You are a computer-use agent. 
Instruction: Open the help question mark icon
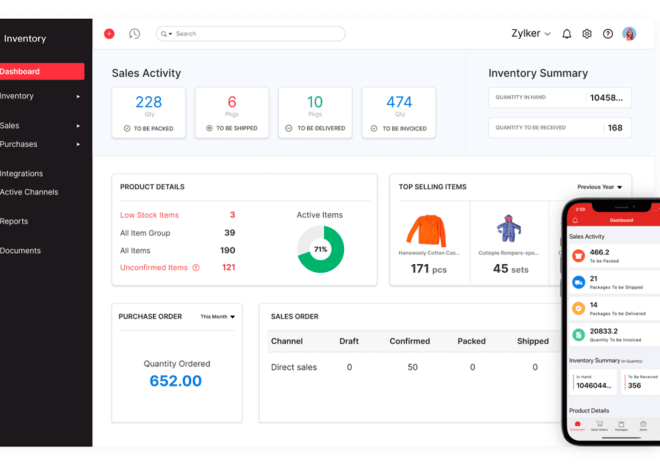607,34
